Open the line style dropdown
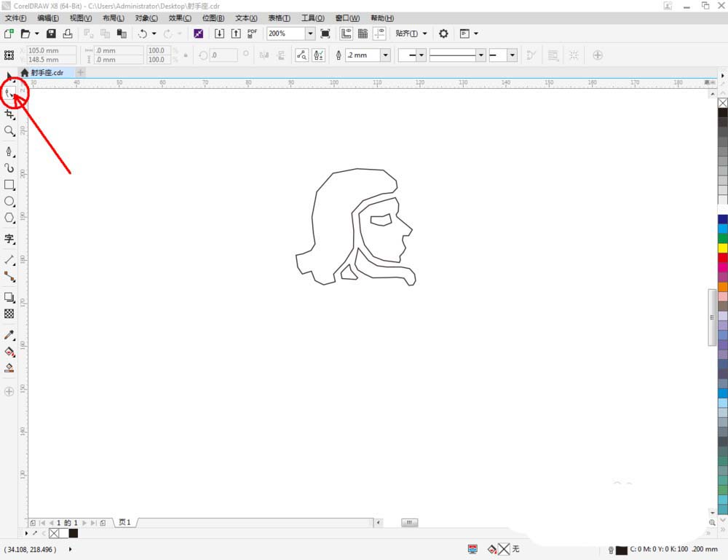Image resolution: width=728 pixels, height=560 pixels. pos(481,55)
